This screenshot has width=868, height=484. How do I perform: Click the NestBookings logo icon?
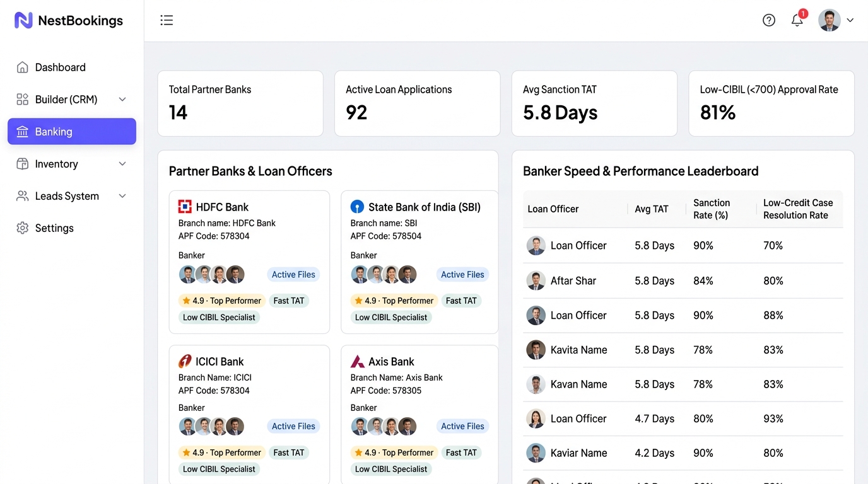pos(23,20)
